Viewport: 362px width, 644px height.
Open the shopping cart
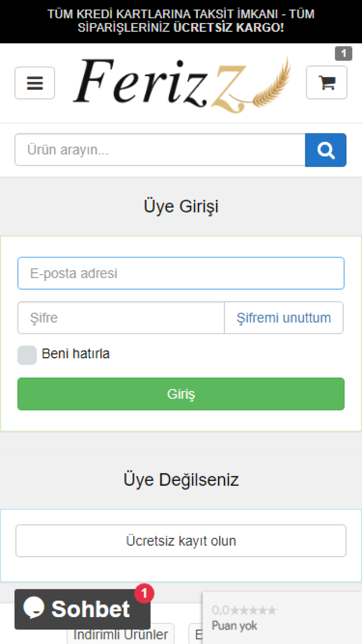[x=327, y=83]
